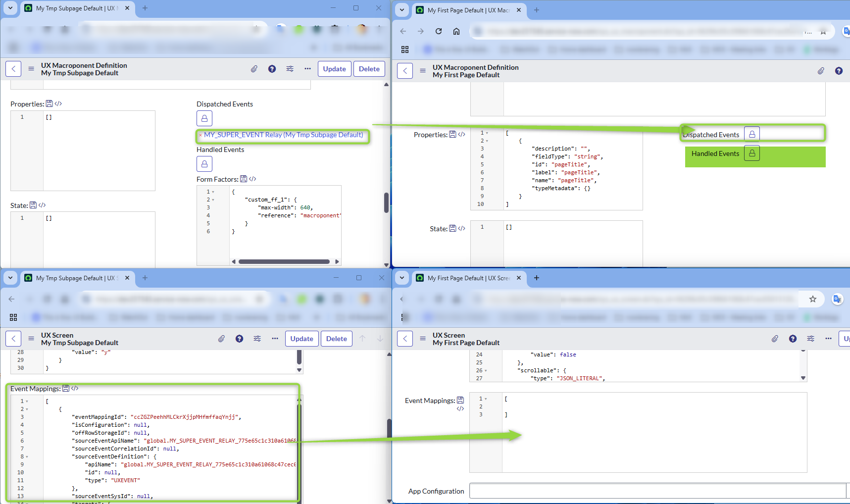Click Update button in Tmp Subpage Macroponent Definition form

pos(334,69)
